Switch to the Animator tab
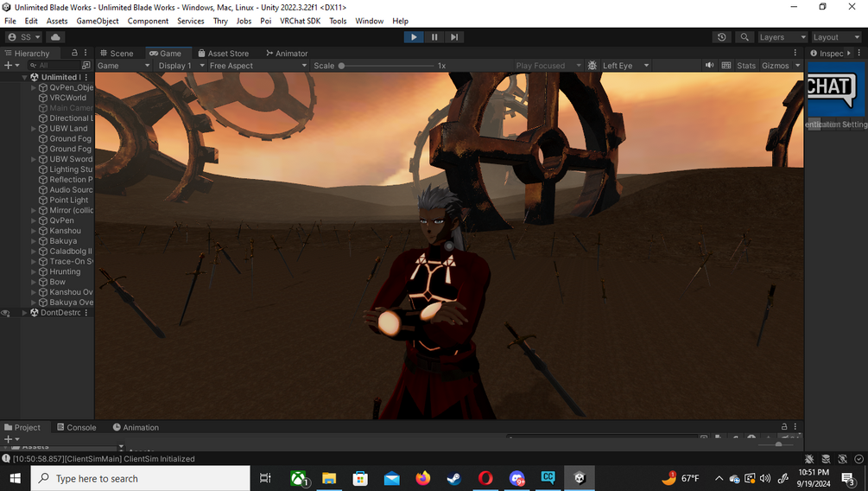Screen dimensions: 868x491 287,54
